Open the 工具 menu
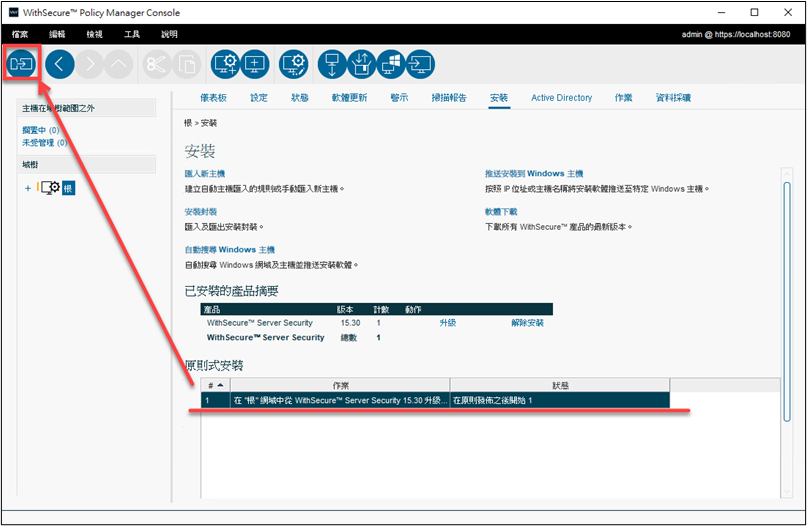807x526 pixels. [x=132, y=34]
